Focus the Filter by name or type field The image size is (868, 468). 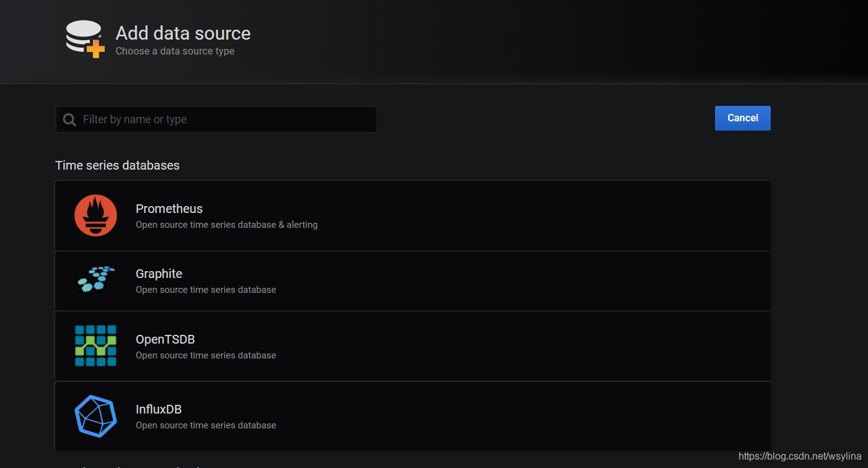[216, 119]
